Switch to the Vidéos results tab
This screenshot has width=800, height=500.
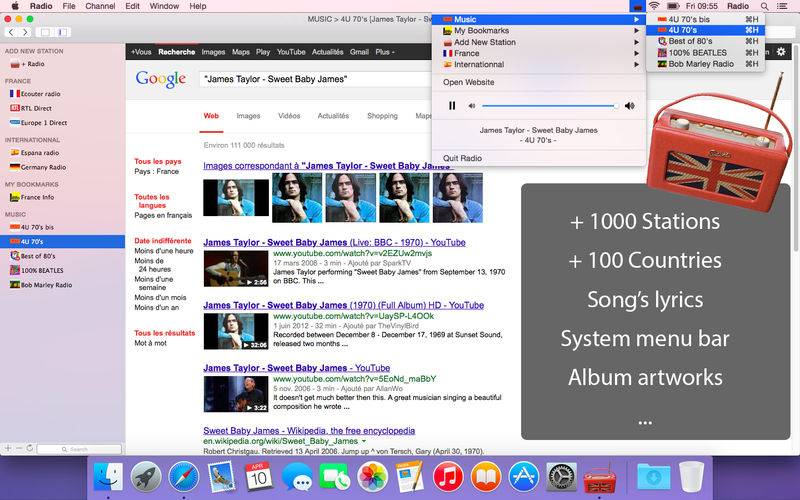(x=289, y=116)
